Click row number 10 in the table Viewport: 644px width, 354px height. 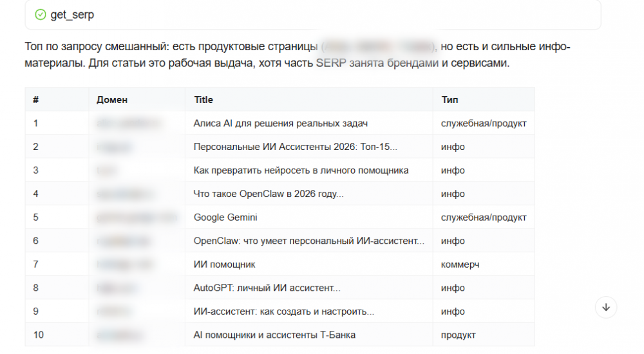[38, 335]
